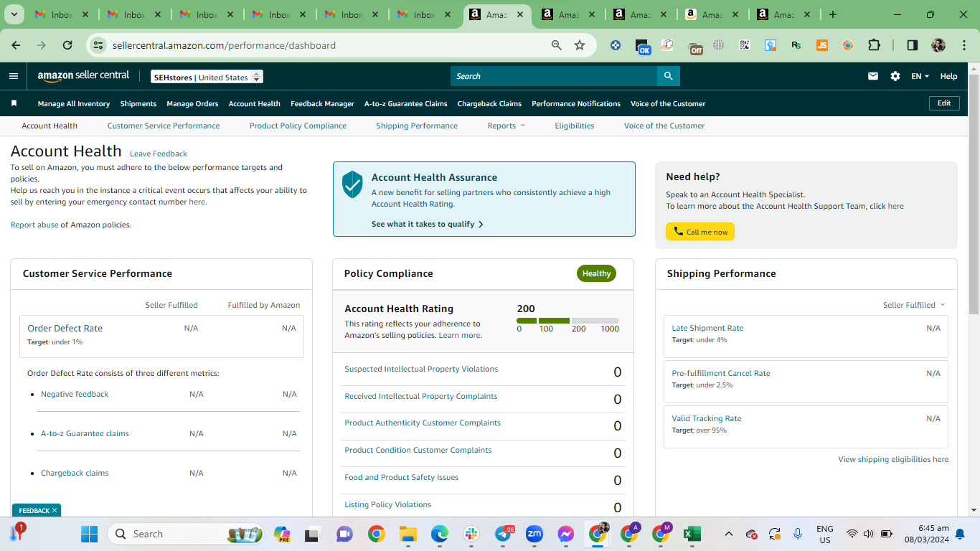The image size is (980, 551).
Task: Click the Windows taskbar Search box
Action: point(187,534)
